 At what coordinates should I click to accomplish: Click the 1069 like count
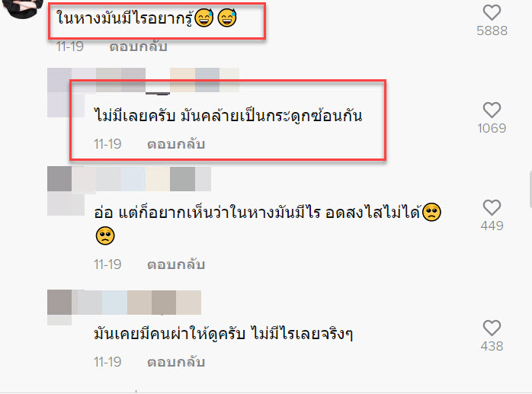[x=492, y=128]
